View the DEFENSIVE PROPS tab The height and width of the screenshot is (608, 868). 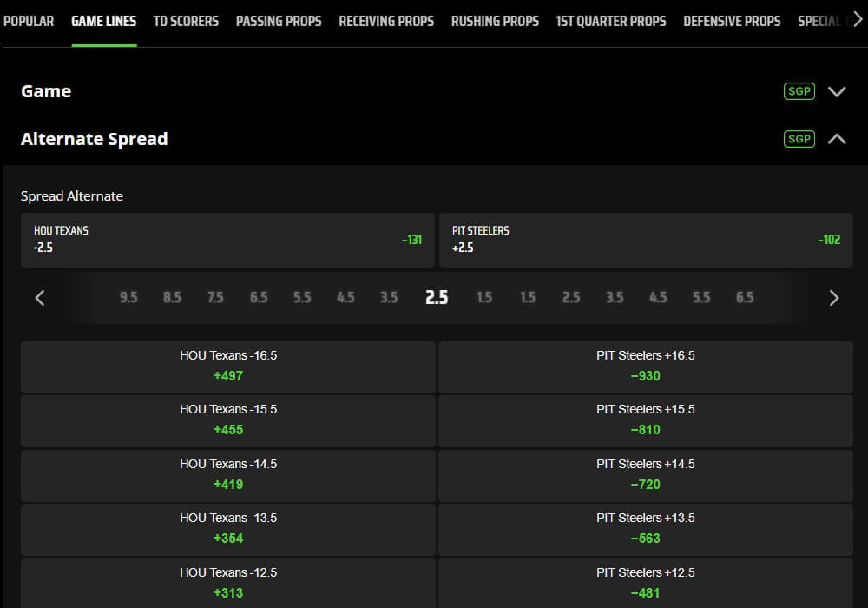[732, 21]
